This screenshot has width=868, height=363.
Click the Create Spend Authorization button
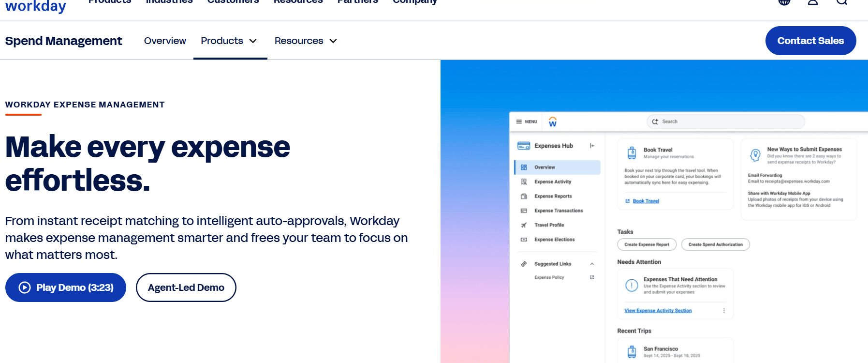tap(716, 244)
